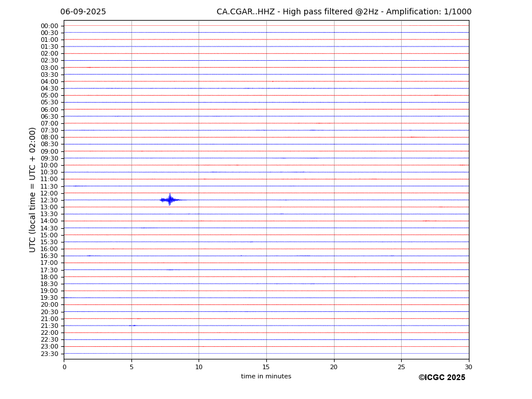Click the x-axis tick label 30
The width and height of the screenshot is (532, 399).
point(468,367)
